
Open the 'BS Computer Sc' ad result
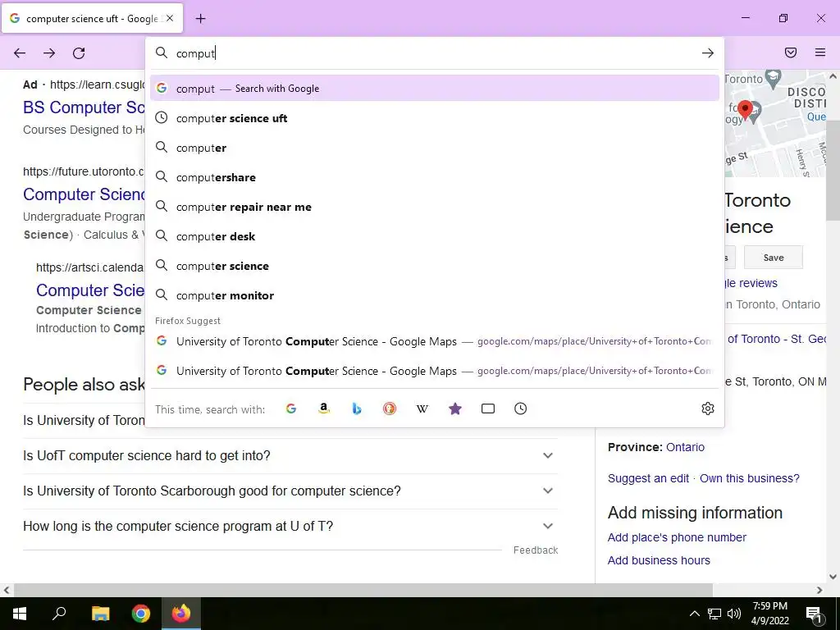pyautogui.click(x=84, y=107)
